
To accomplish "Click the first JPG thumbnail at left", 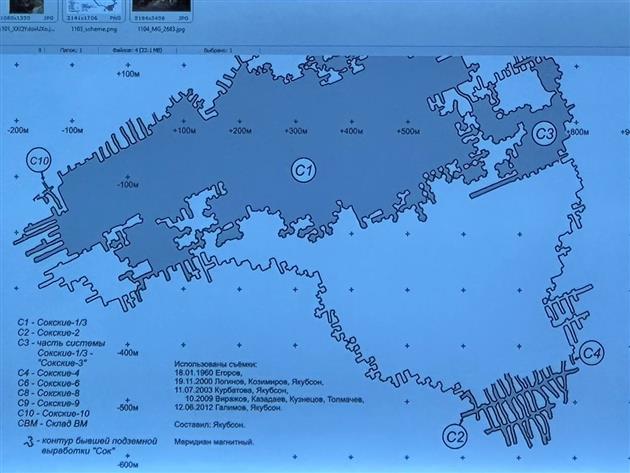I will click(x=24, y=10).
